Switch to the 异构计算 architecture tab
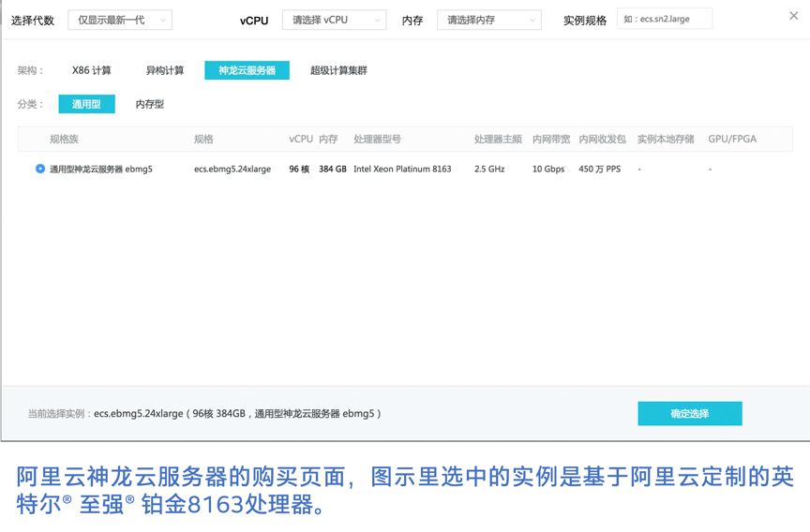810x532 pixels. (x=165, y=70)
